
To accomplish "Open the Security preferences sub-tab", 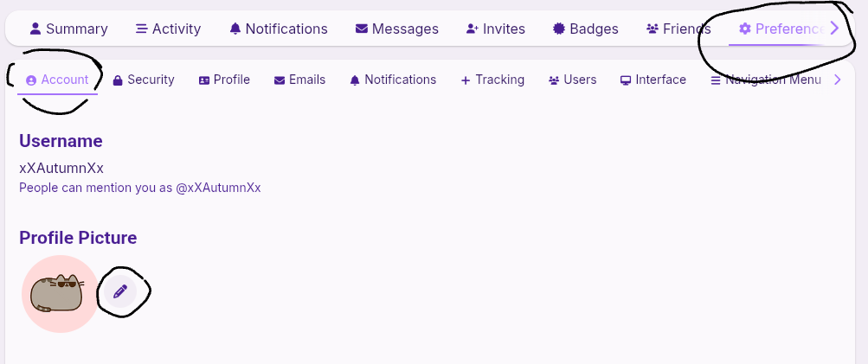I will pyautogui.click(x=144, y=80).
